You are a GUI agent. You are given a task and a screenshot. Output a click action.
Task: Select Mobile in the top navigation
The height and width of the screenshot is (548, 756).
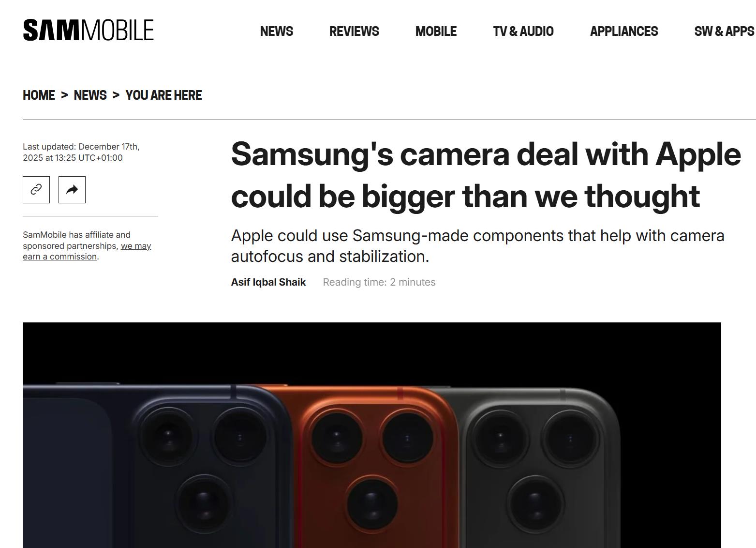(436, 31)
